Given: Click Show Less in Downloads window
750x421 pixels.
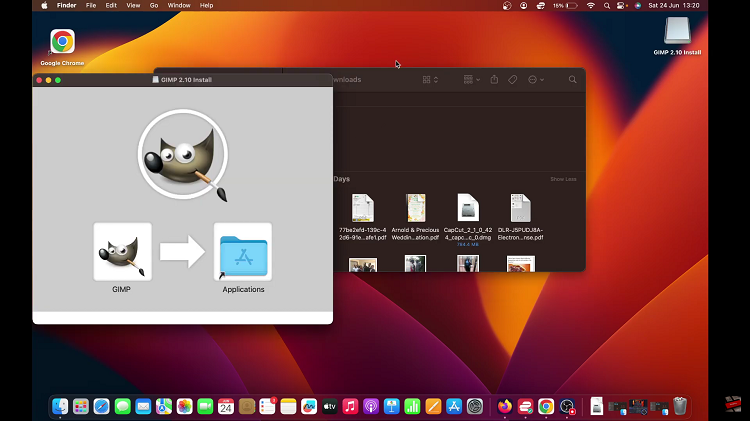Looking at the screenshot, I should click(x=563, y=179).
